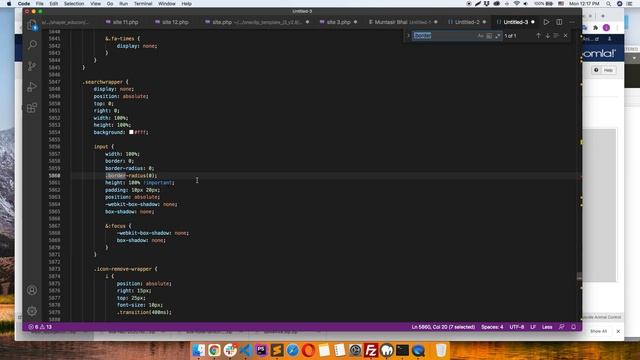Switch to site.php tab
Viewport: 640px width, 360px height.
tap(257, 22)
